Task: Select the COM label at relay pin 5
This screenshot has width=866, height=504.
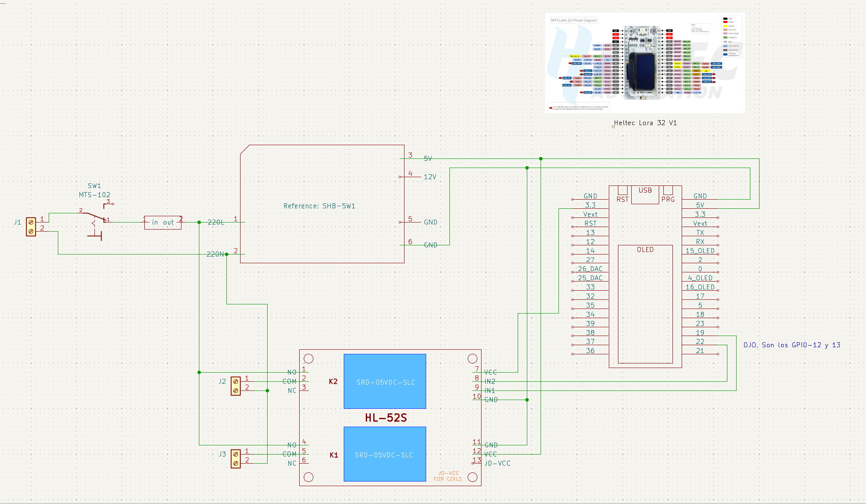Action: (x=289, y=454)
